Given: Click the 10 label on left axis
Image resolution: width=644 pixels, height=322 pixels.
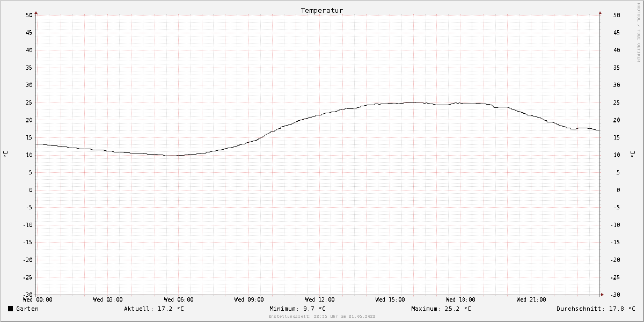Looking at the screenshot, I should (x=29, y=155).
